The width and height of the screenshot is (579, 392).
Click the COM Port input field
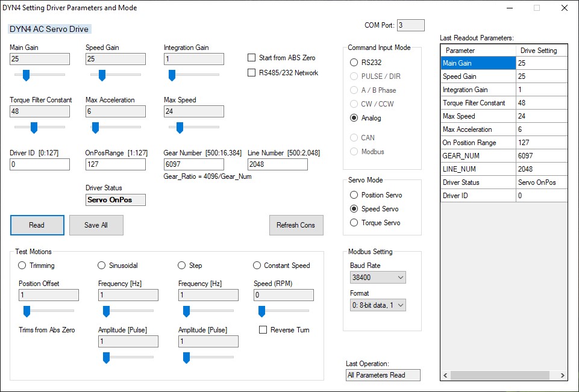[x=411, y=25]
